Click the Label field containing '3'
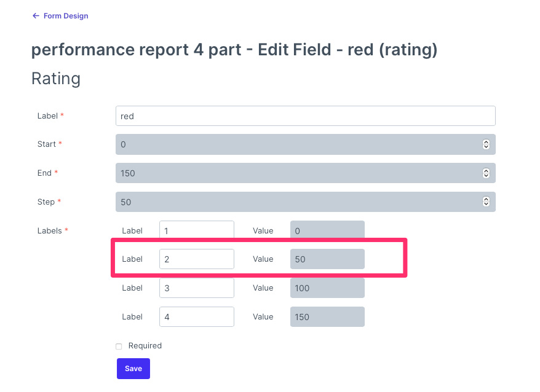This screenshot has width=540, height=392. (x=196, y=288)
